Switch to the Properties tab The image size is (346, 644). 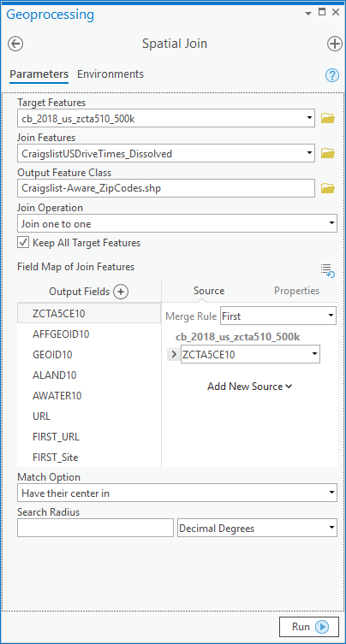(x=296, y=291)
